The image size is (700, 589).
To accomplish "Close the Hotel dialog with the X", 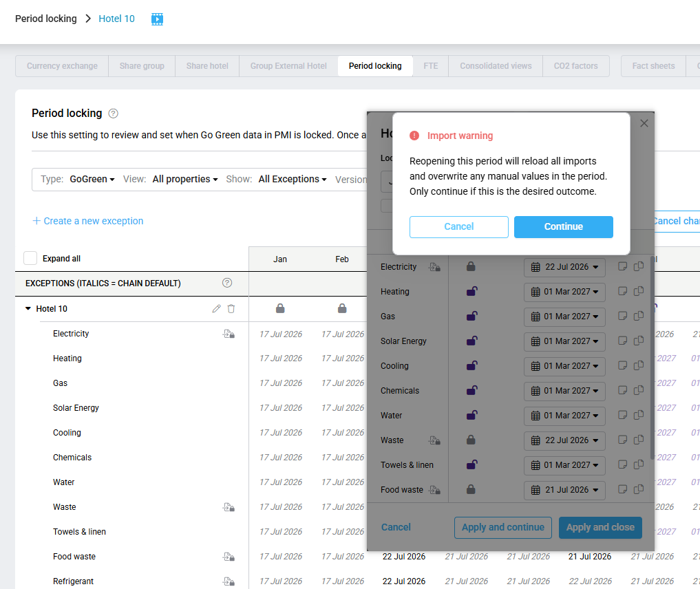I will point(644,123).
